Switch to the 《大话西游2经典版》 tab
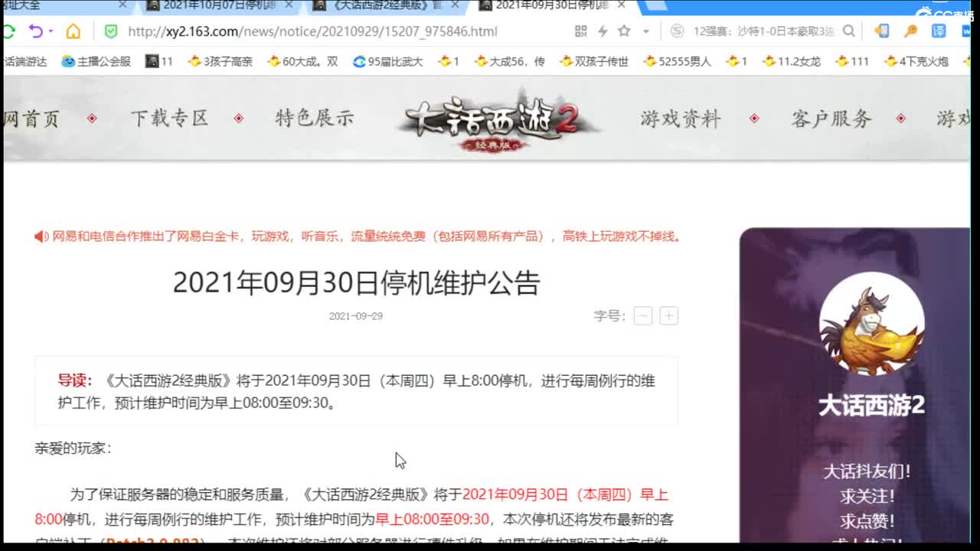Image resolution: width=980 pixels, height=551 pixels. pos(377,6)
